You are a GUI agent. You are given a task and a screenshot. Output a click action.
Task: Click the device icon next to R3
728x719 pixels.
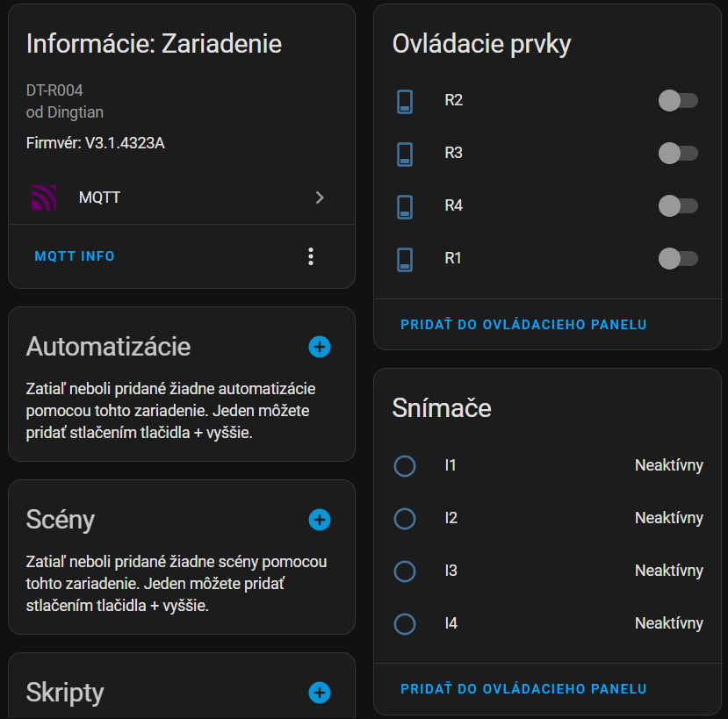click(x=405, y=154)
